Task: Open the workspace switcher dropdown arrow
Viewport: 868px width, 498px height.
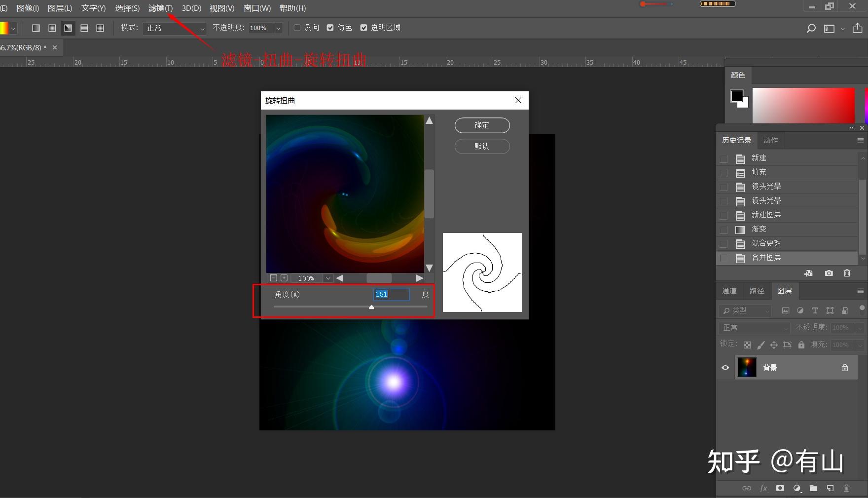Action: [x=842, y=29]
